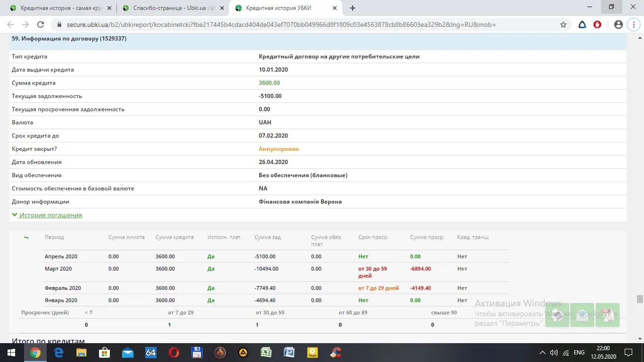This screenshot has width=644, height=362.
Task: Click the blue triangle extension icon
Action: (582, 25)
